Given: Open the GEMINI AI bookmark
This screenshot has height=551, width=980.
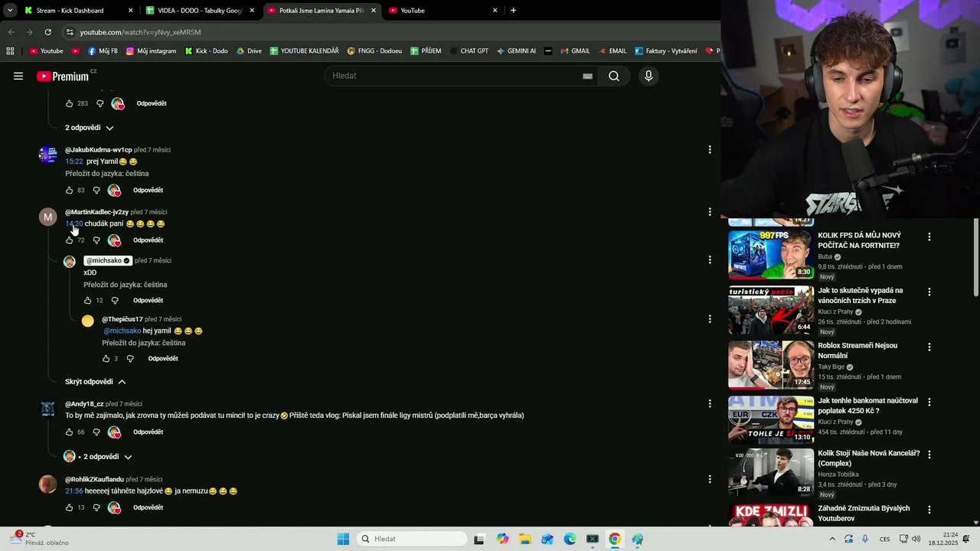Looking at the screenshot, I should pyautogui.click(x=516, y=51).
